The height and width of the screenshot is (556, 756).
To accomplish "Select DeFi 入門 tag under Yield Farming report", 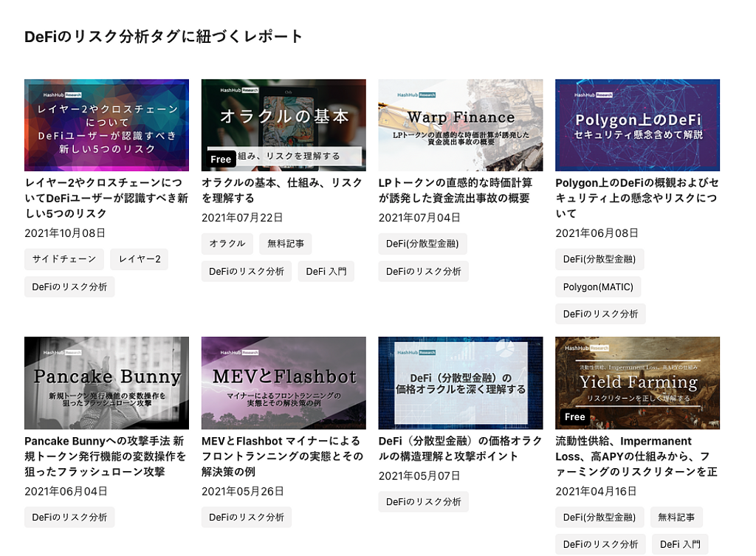I will point(680,544).
